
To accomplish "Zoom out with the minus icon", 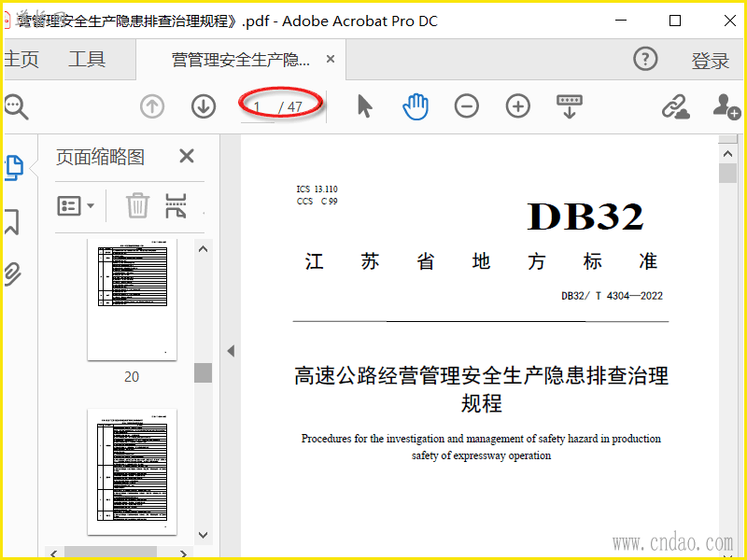I will click(466, 106).
